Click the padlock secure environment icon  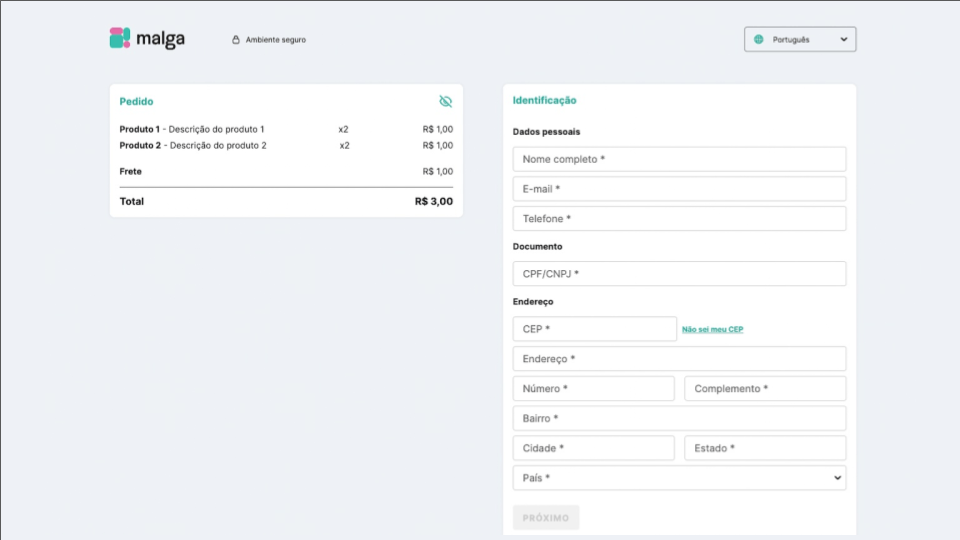pyautogui.click(x=236, y=40)
